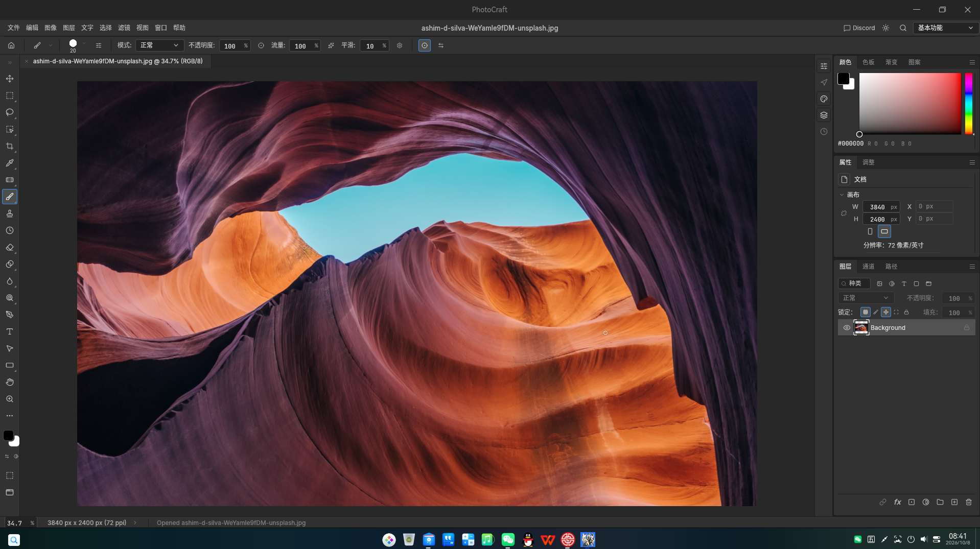Click the brush opacity value field
Screen dimensions: 980x549
[x=235, y=46]
